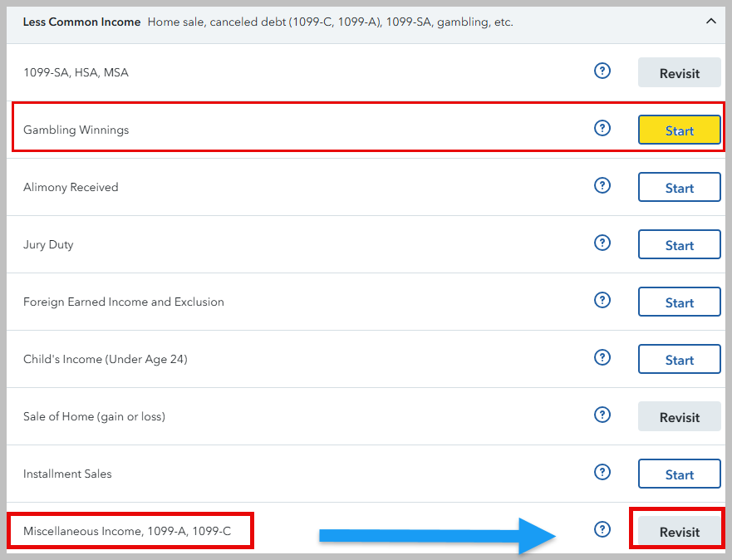
Task: Click the Jury Duty help icon
Action: (x=602, y=243)
